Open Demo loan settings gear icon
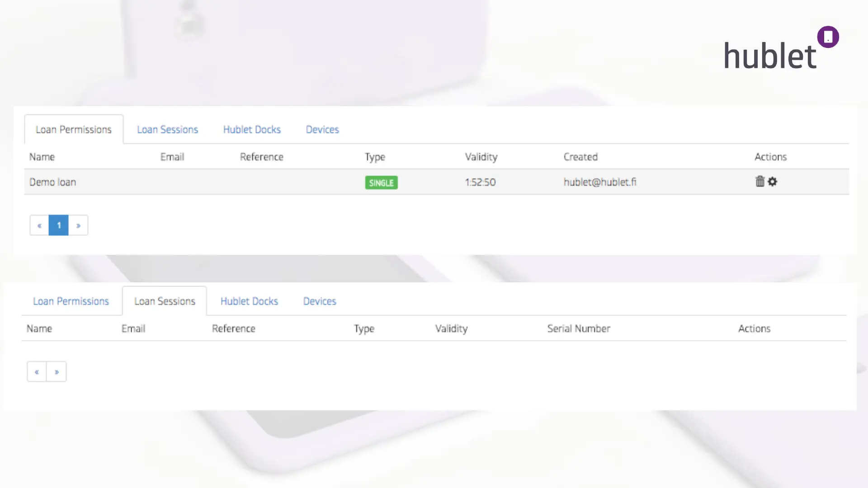 pos(773,182)
